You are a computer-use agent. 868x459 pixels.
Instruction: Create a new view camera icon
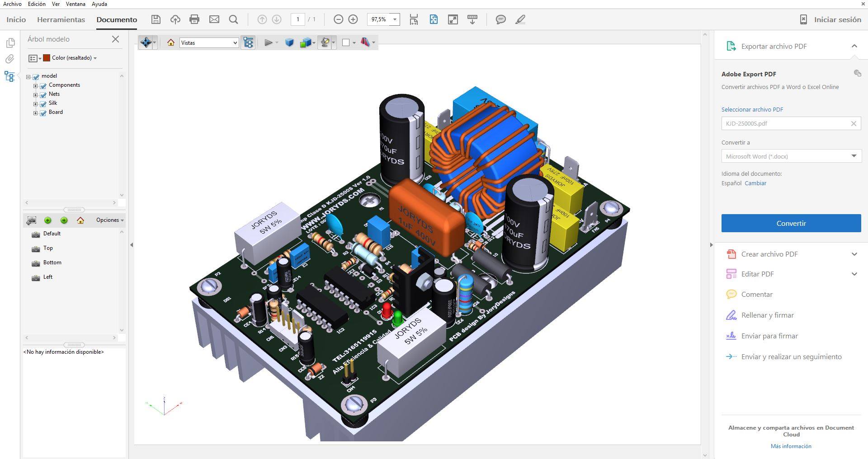[x=31, y=220]
